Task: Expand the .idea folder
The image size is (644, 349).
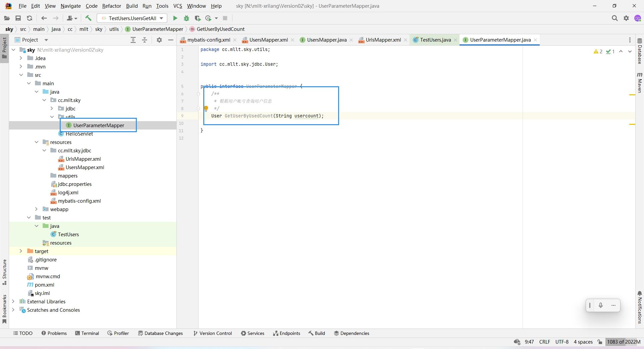Action: (21, 58)
